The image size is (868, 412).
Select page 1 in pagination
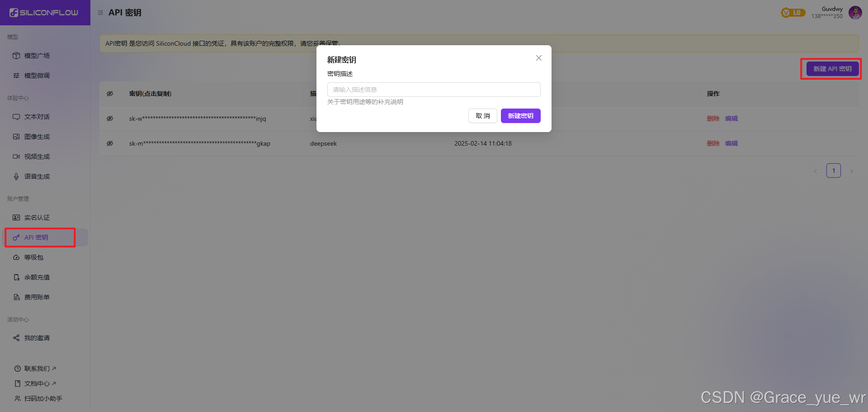834,170
